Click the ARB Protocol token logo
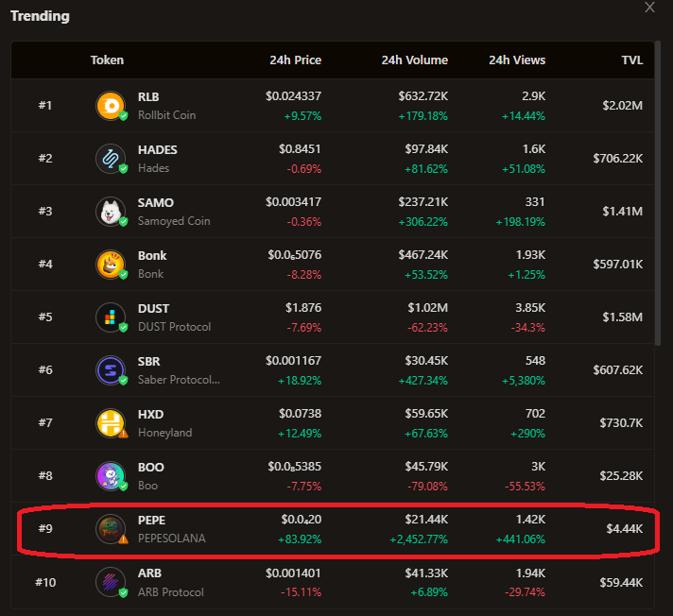 pos(111,582)
